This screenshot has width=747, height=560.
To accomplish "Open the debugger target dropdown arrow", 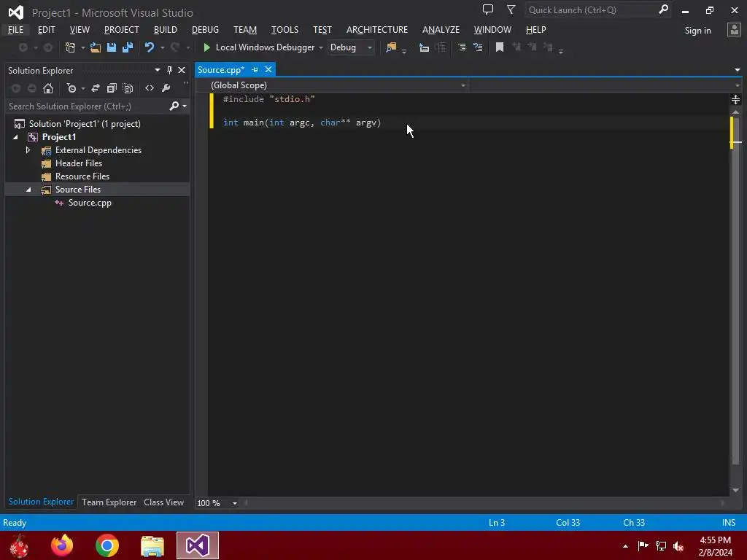I will tap(321, 47).
